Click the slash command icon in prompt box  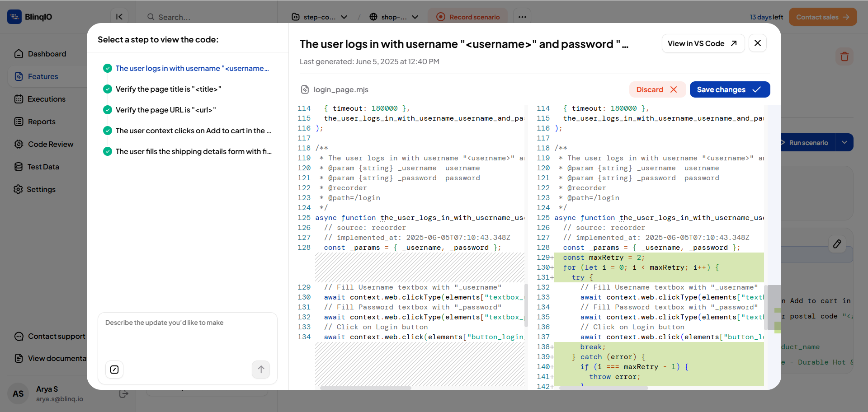click(x=114, y=370)
